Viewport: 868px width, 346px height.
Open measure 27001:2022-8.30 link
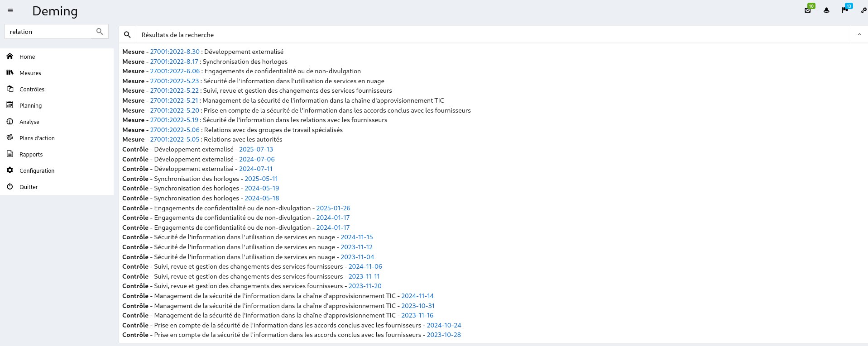point(175,52)
